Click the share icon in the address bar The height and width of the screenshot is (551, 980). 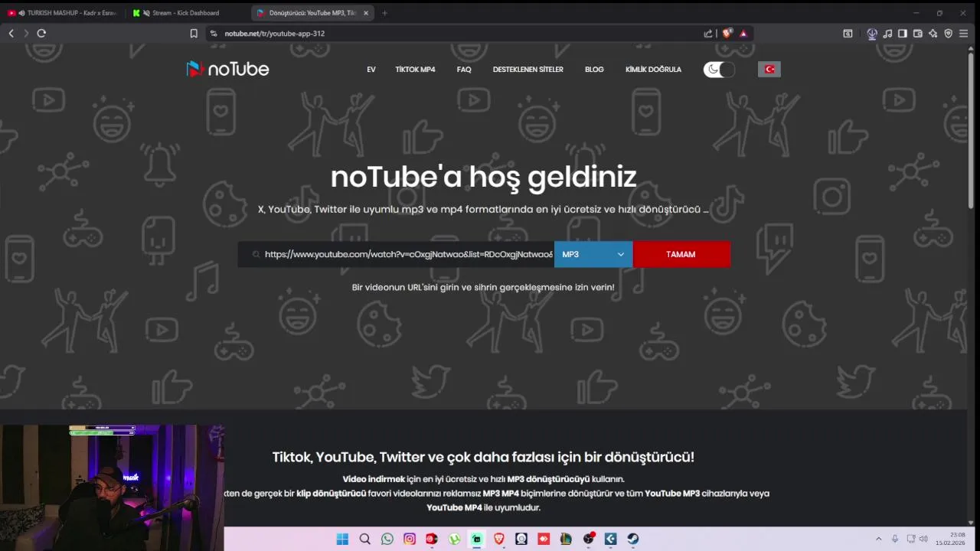pos(708,34)
